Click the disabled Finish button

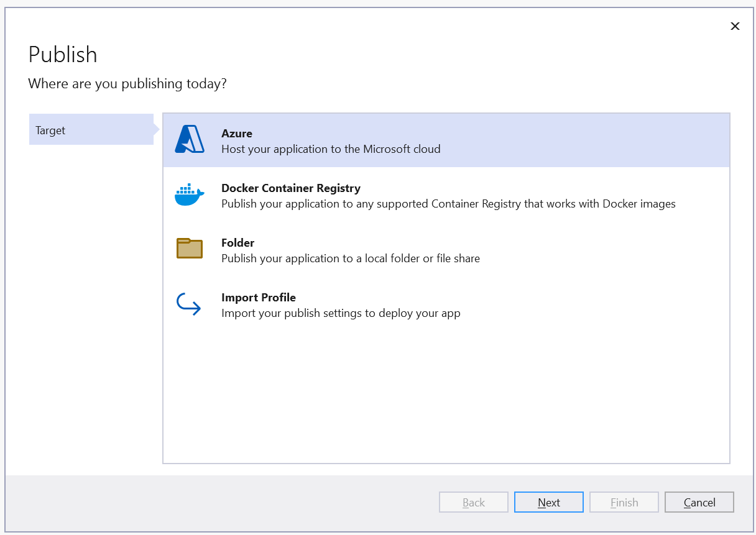624,502
